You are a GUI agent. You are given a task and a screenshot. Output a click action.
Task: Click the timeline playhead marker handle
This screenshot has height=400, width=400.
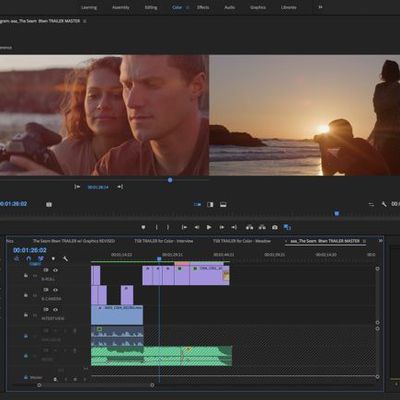tap(159, 258)
